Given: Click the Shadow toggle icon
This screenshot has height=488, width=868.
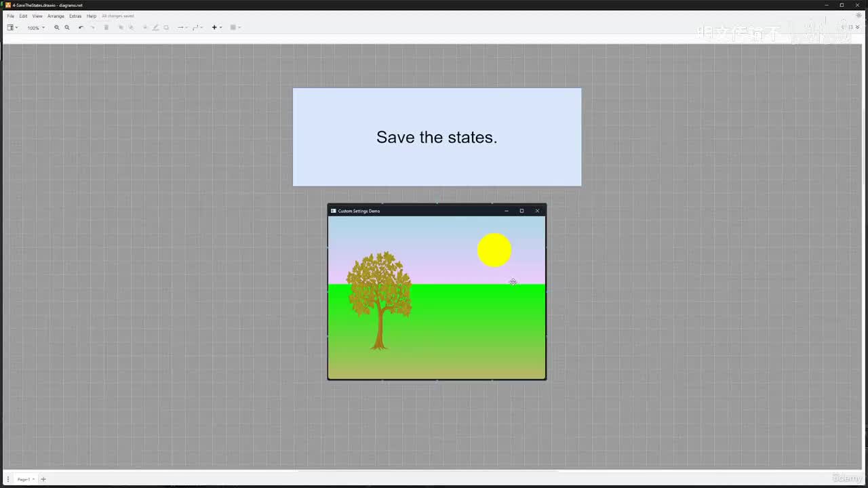Looking at the screenshot, I should pos(166,28).
